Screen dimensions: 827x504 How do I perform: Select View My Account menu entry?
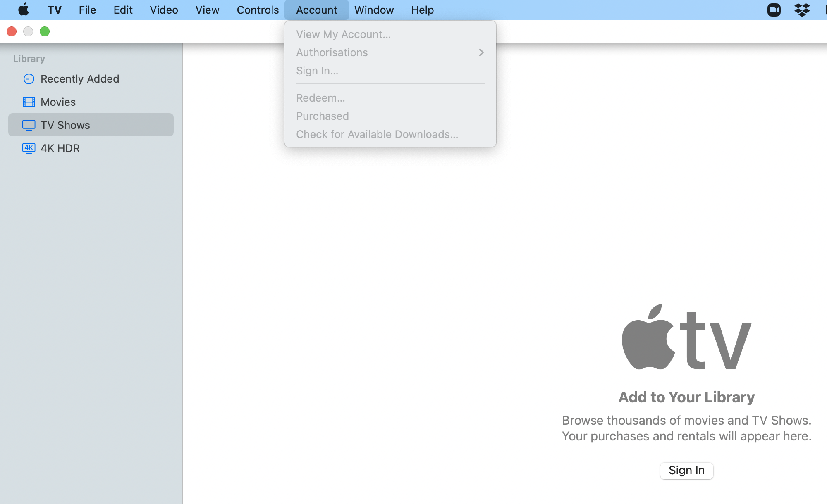pyautogui.click(x=343, y=34)
